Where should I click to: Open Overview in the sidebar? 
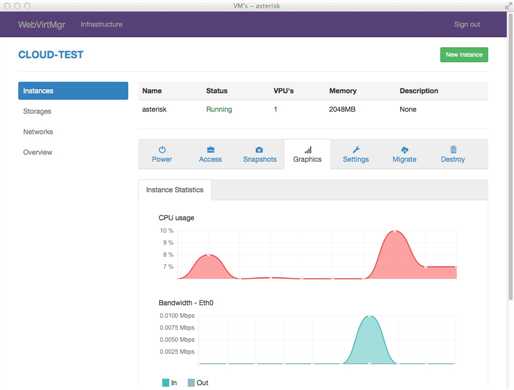pos(38,152)
